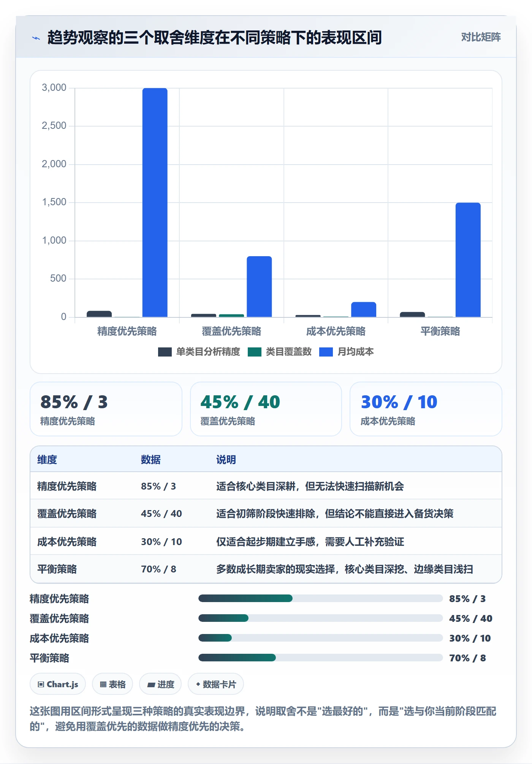Click the 平衡策略 x-axis label
Screen dimensions: 532x764
coord(440,331)
